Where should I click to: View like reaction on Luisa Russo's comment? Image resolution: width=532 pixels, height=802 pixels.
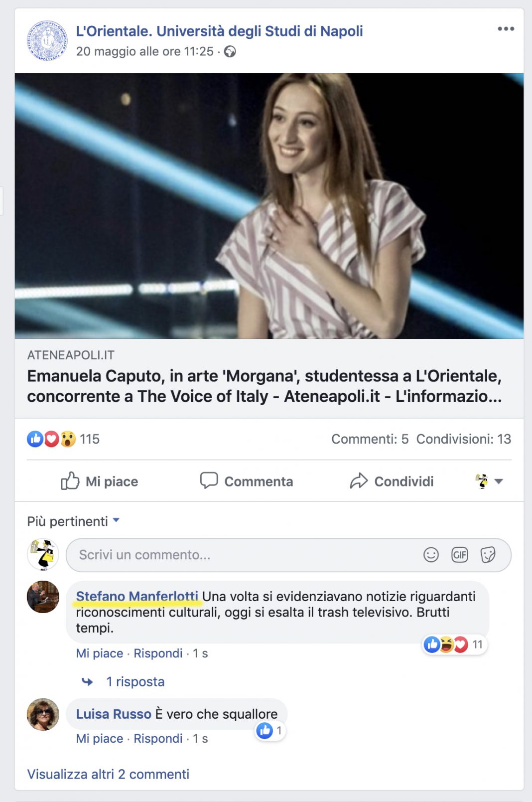pyautogui.click(x=269, y=731)
